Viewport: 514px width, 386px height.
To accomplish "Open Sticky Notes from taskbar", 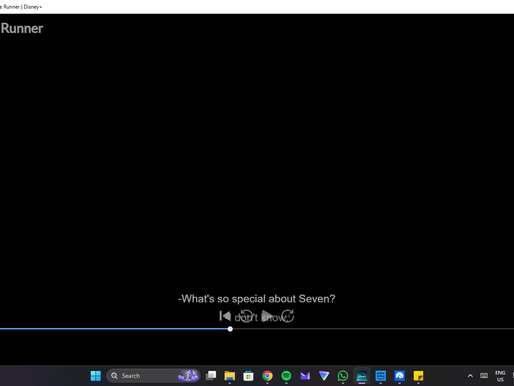I will [418, 376].
